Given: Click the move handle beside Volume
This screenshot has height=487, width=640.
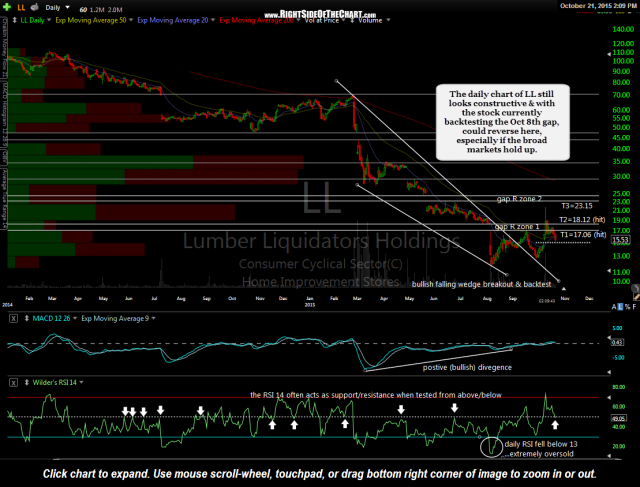Looking at the screenshot, I should tap(353, 20).
